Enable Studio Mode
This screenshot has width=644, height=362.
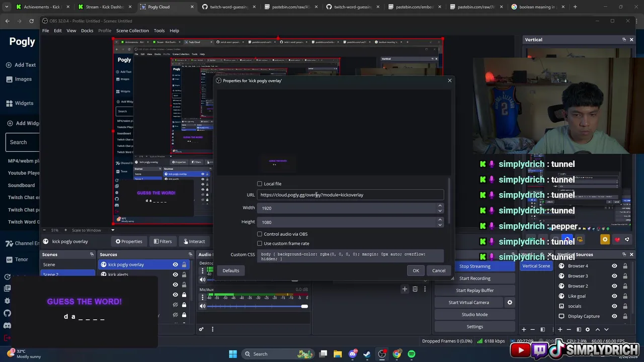pyautogui.click(x=474, y=315)
